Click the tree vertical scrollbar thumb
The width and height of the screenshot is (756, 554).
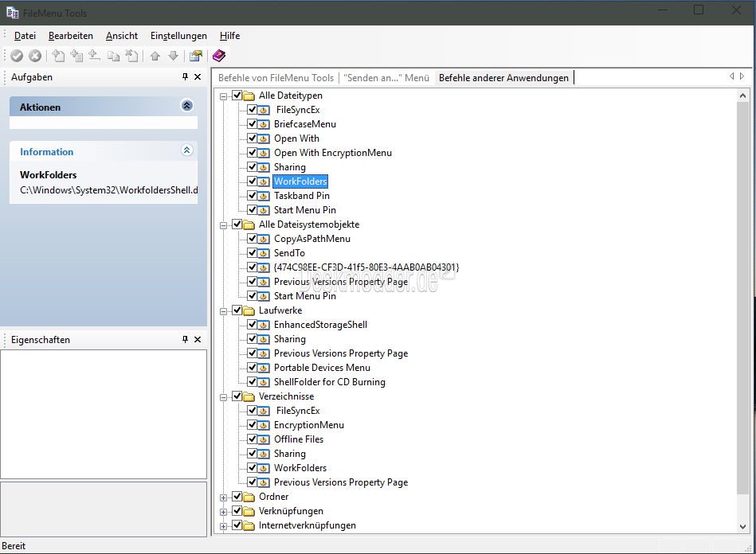pyautogui.click(x=743, y=298)
